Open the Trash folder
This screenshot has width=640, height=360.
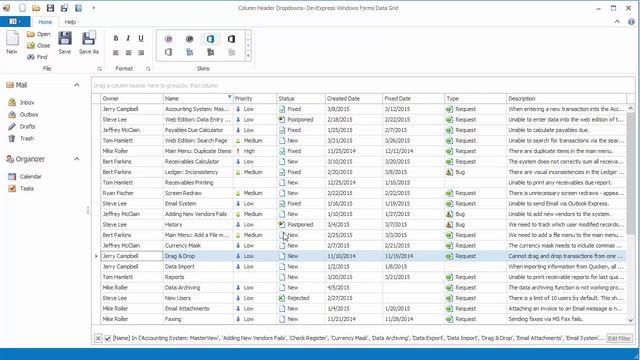(x=21, y=139)
